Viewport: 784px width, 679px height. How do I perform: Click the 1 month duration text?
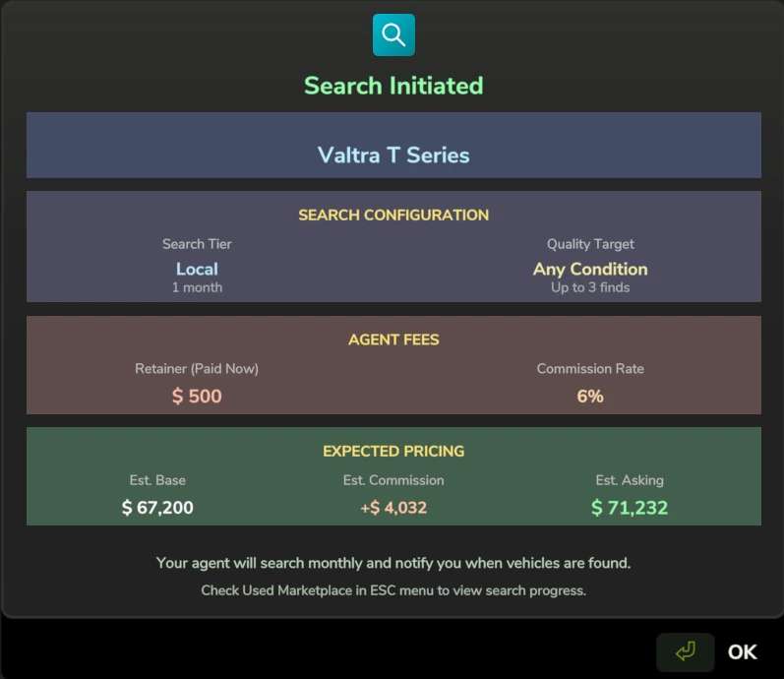[x=197, y=287]
